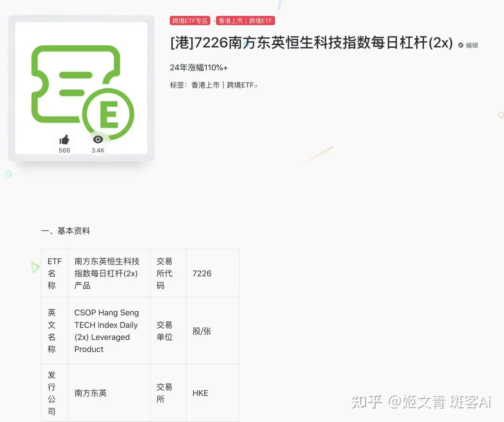Image resolution: width=504 pixels, height=422 pixels.
Task: Select the HKE exchange value cell
Action: pos(212,393)
